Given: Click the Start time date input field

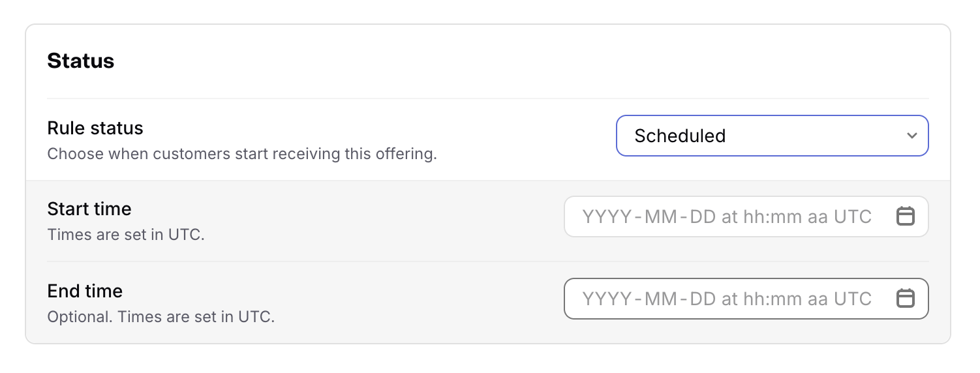Looking at the screenshot, I should point(746,216).
